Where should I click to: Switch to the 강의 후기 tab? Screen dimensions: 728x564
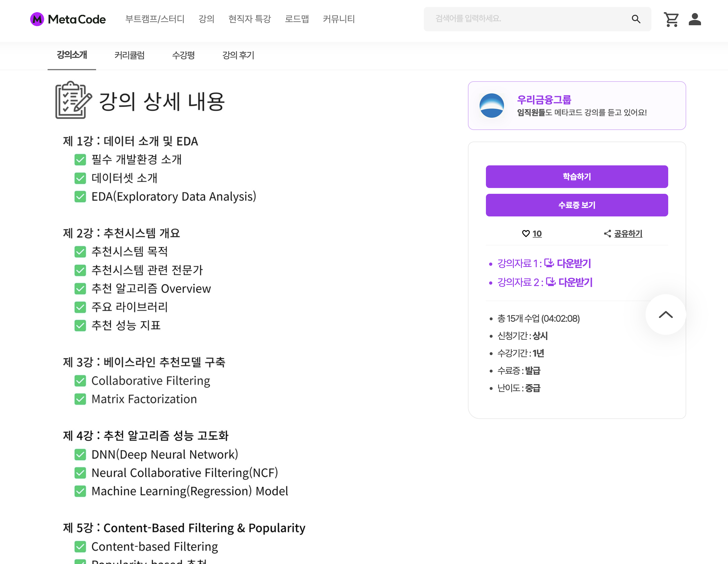238,55
